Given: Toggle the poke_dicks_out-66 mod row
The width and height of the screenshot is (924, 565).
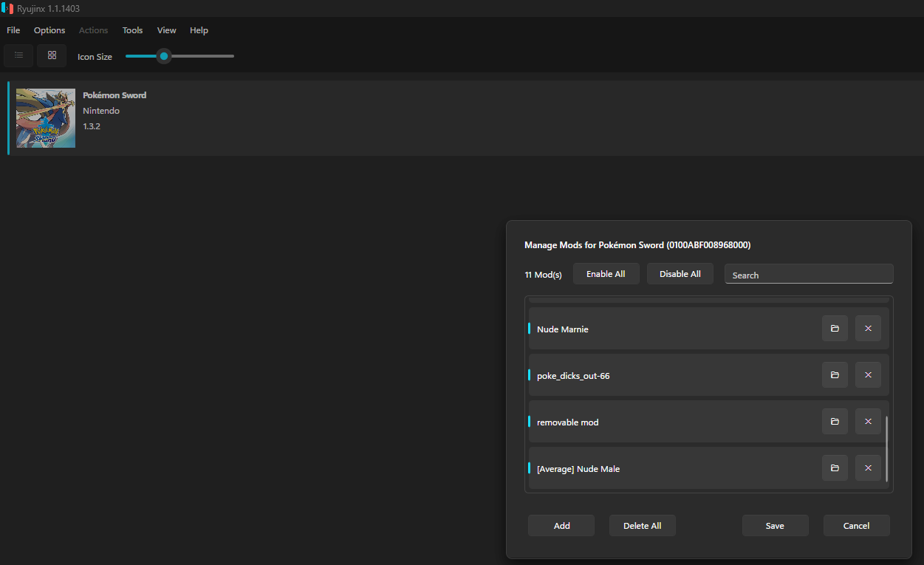Looking at the screenshot, I should (x=709, y=375).
